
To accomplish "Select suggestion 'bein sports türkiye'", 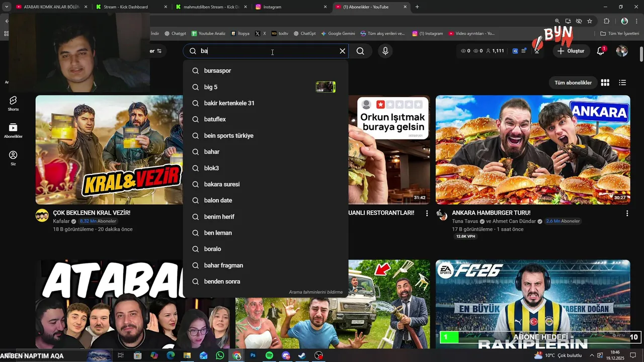I will point(266,136).
